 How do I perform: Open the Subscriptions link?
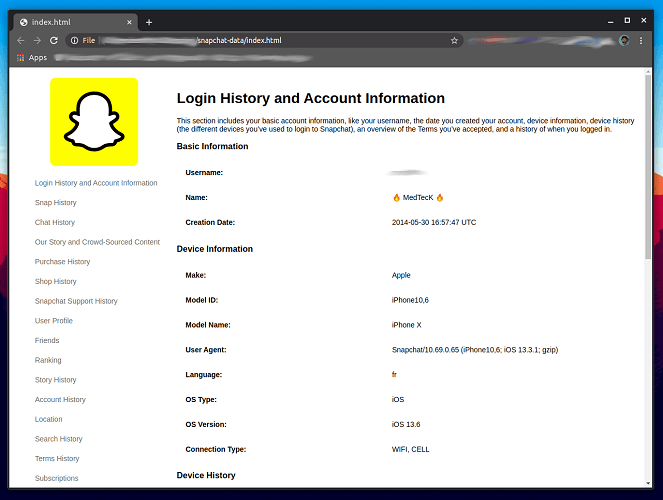[x=56, y=478]
